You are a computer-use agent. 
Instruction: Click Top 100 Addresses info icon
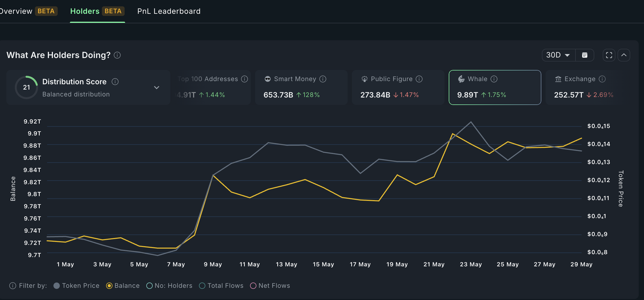point(244,79)
